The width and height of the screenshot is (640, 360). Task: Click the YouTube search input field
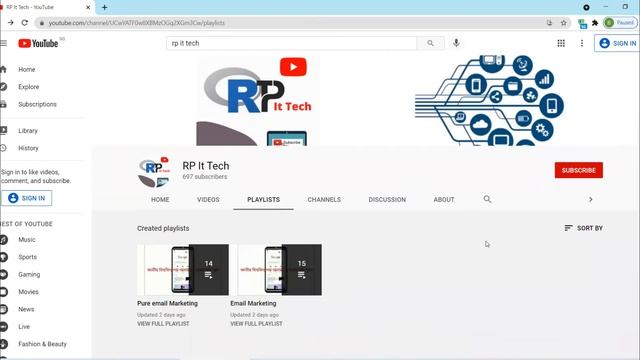click(292, 43)
